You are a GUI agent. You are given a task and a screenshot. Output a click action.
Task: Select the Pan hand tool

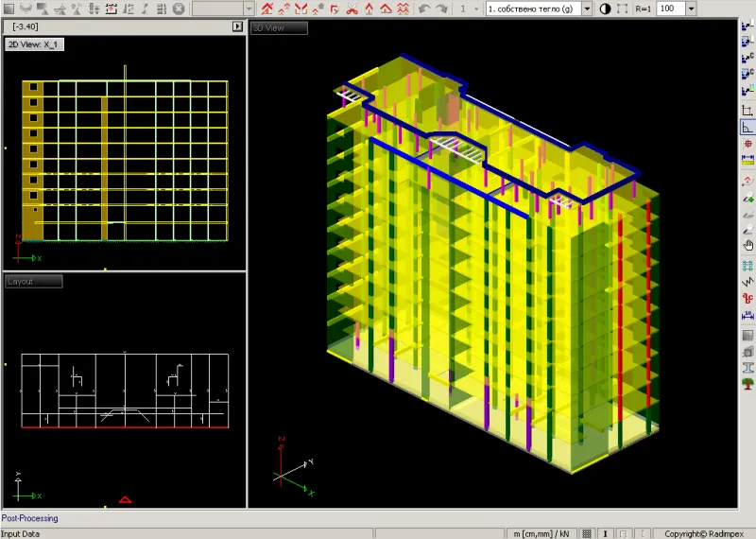pyautogui.click(x=747, y=246)
